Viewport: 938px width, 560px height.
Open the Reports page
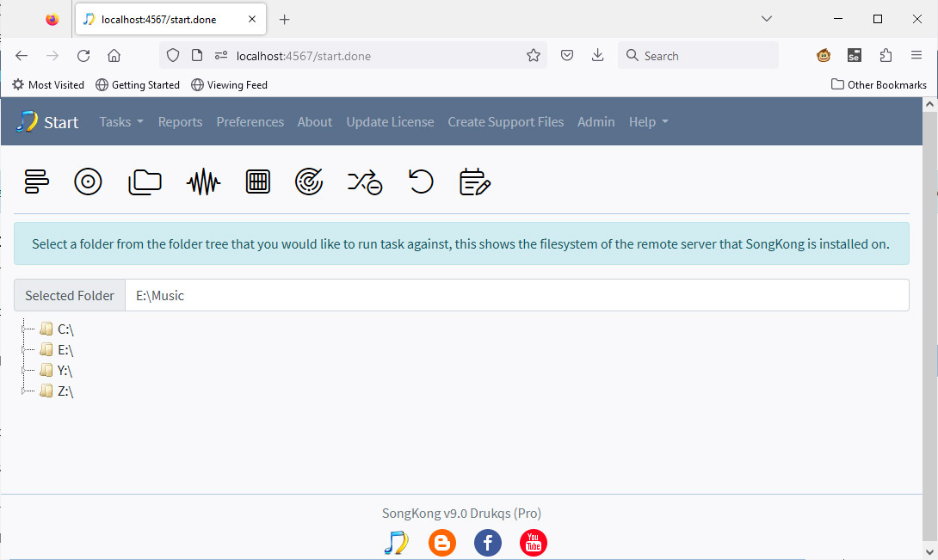(x=180, y=122)
